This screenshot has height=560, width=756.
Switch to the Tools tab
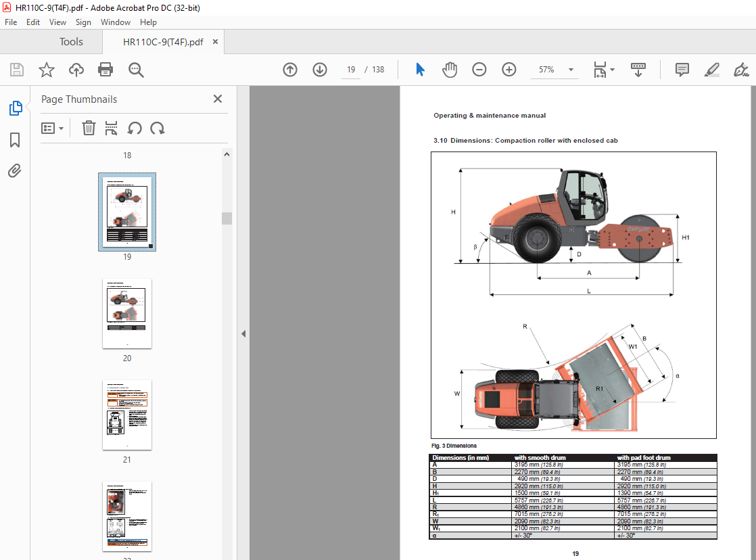click(x=71, y=42)
